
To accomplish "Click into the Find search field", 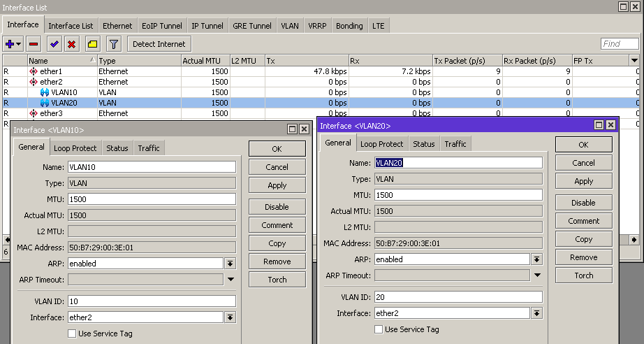I will pyautogui.click(x=620, y=44).
